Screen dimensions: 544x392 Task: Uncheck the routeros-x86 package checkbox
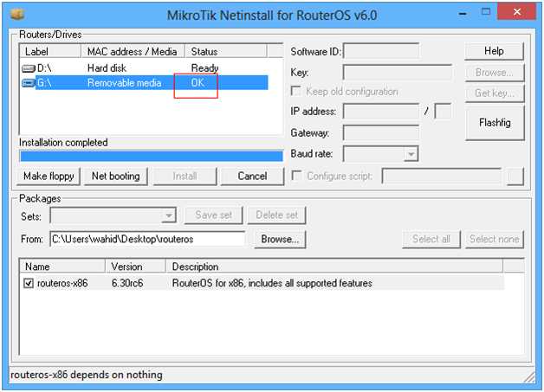point(29,283)
